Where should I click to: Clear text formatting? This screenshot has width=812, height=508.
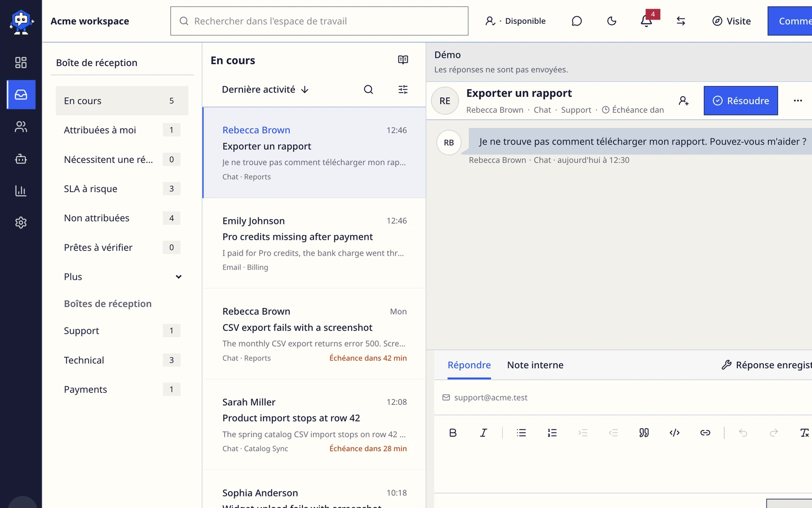pos(804,433)
